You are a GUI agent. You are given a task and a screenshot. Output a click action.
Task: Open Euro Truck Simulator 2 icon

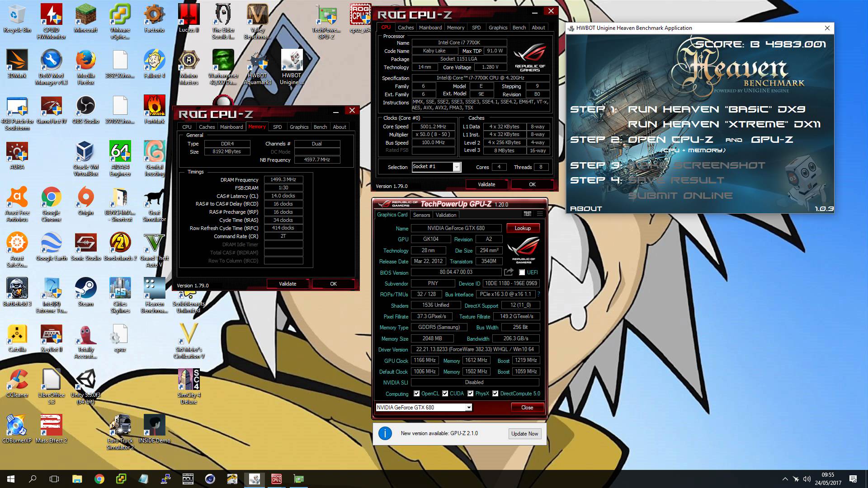(120, 432)
